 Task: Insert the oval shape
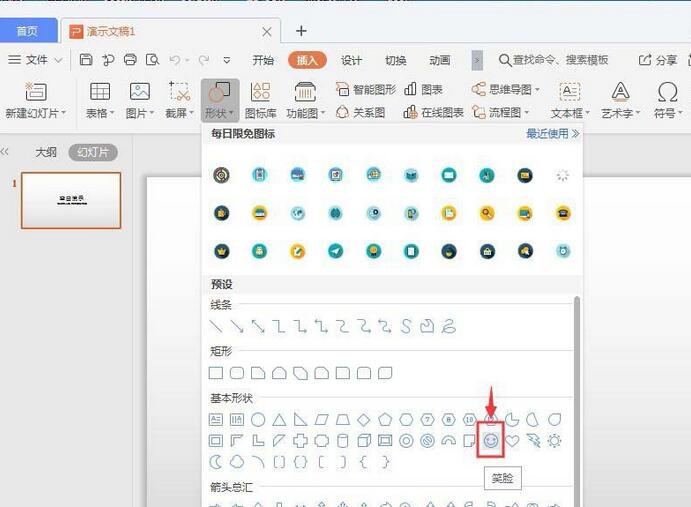pos(258,419)
